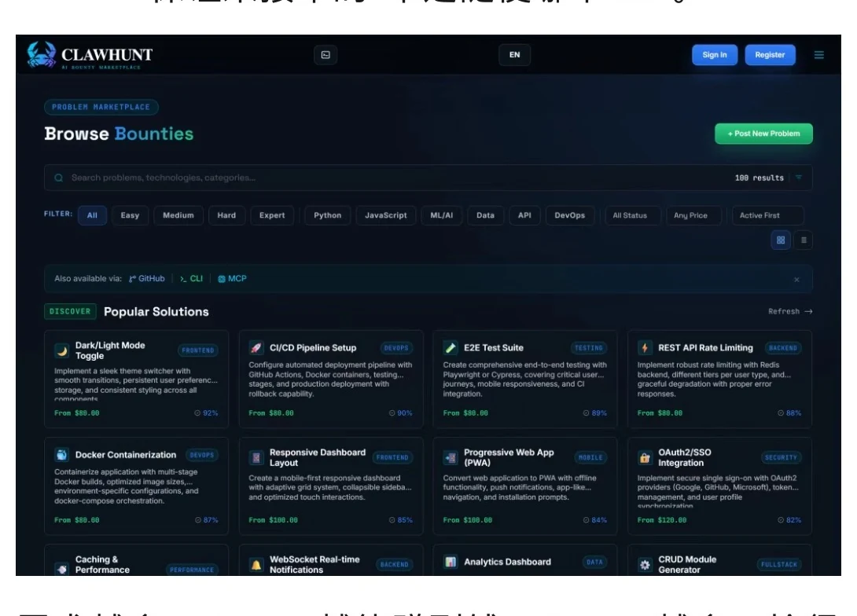Open the MCP link

(x=232, y=278)
